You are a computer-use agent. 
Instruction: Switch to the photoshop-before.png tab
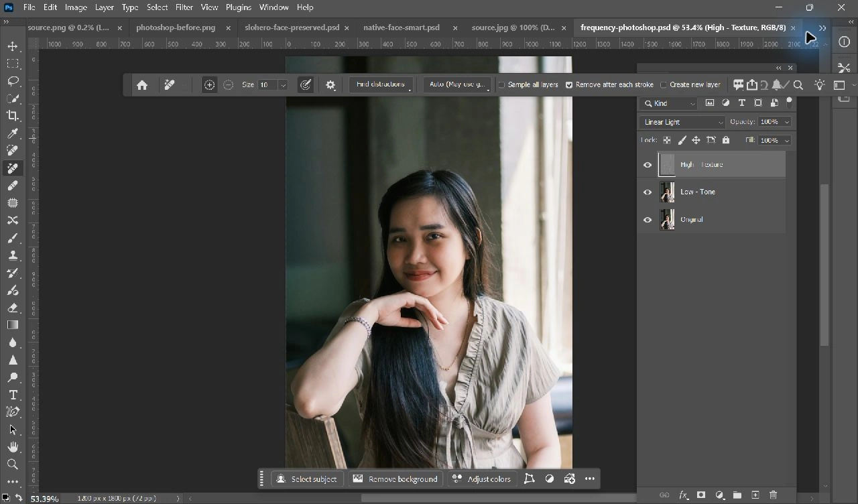(x=176, y=27)
